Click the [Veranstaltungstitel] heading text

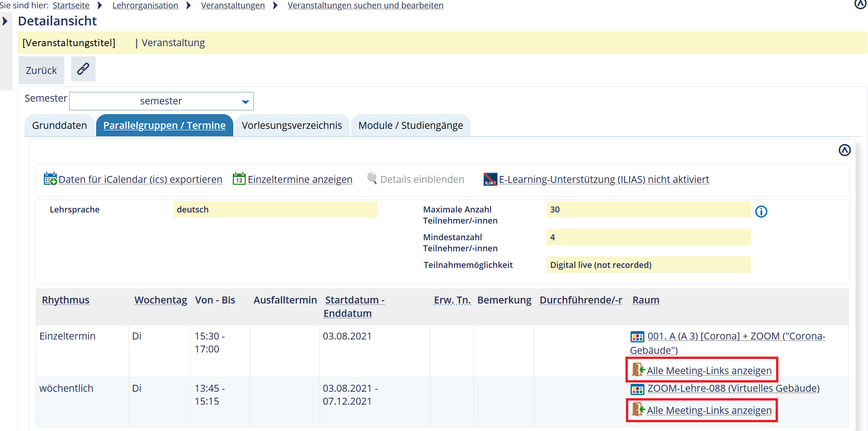[69, 42]
